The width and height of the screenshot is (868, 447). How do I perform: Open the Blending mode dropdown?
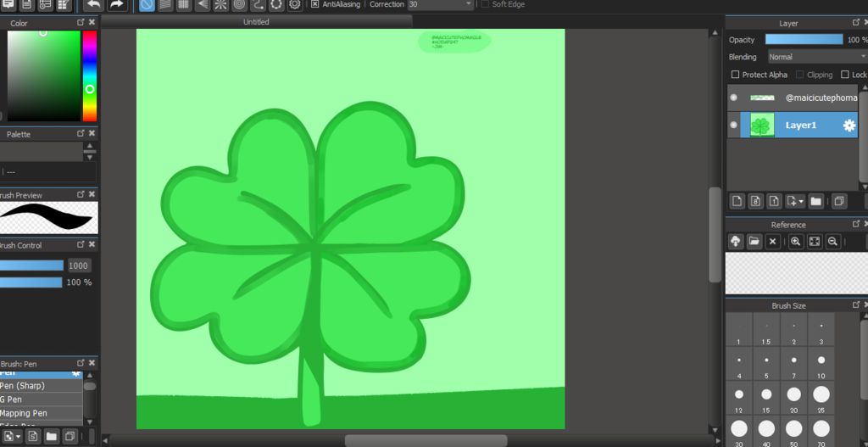click(x=818, y=57)
